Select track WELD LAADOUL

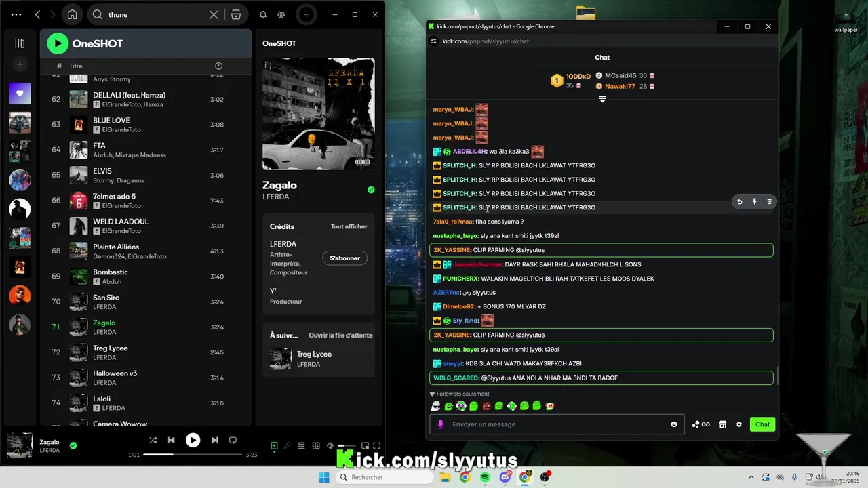(x=146, y=226)
